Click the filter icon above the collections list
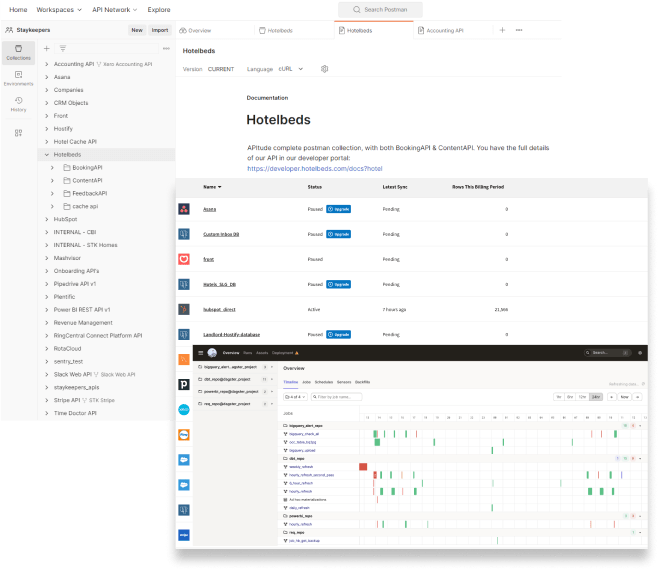Image resolution: width=659 pixels, height=571 pixels. point(63,49)
